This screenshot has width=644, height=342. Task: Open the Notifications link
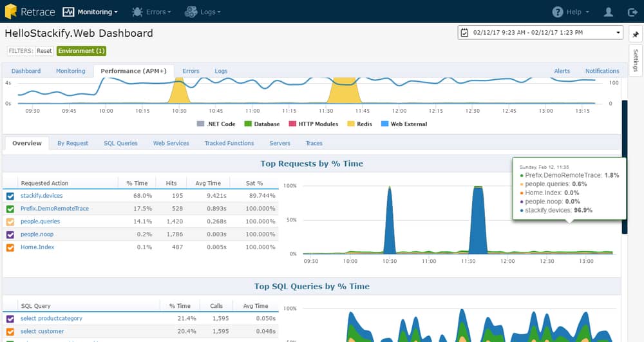[x=602, y=71]
